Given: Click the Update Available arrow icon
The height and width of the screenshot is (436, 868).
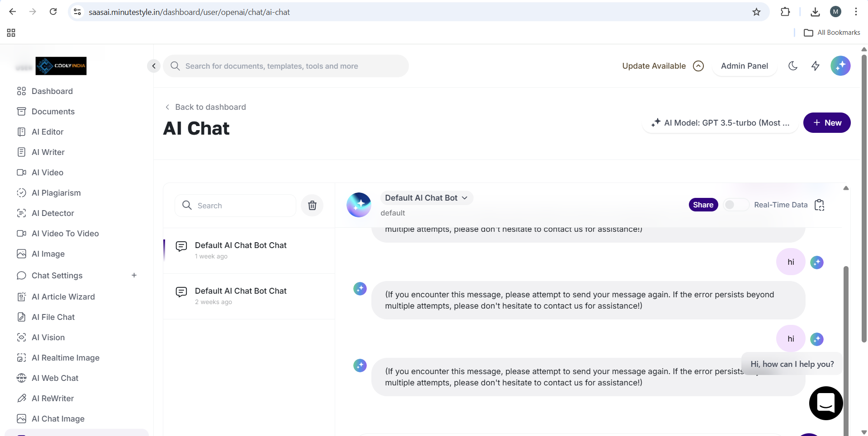Looking at the screenshot, I should tap(698, 66).
